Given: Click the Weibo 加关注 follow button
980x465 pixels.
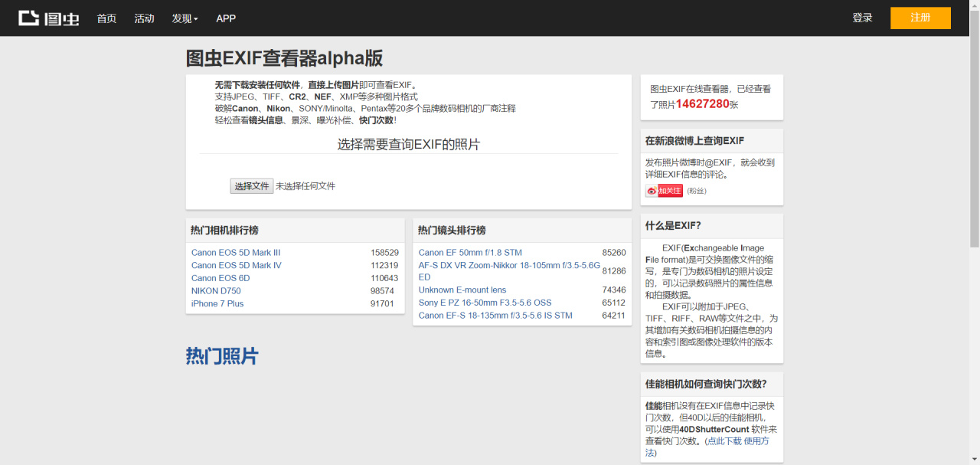Looking at the screenshot, I should coord(664,191).
